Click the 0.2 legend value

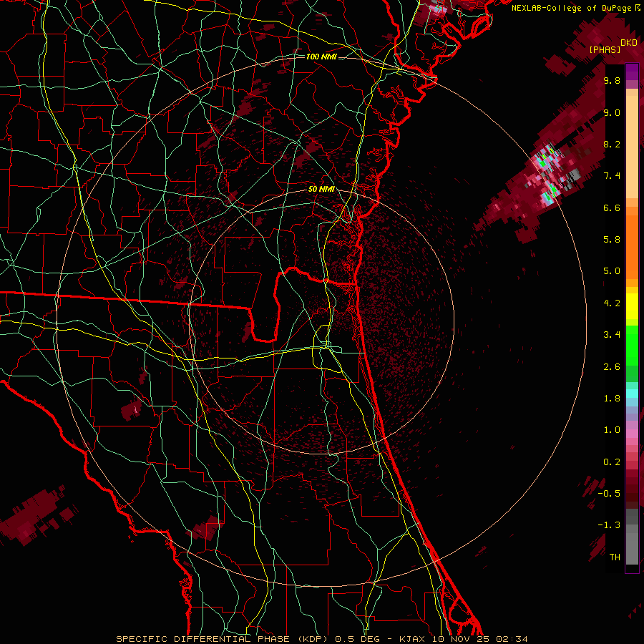[x=612, y=462]
